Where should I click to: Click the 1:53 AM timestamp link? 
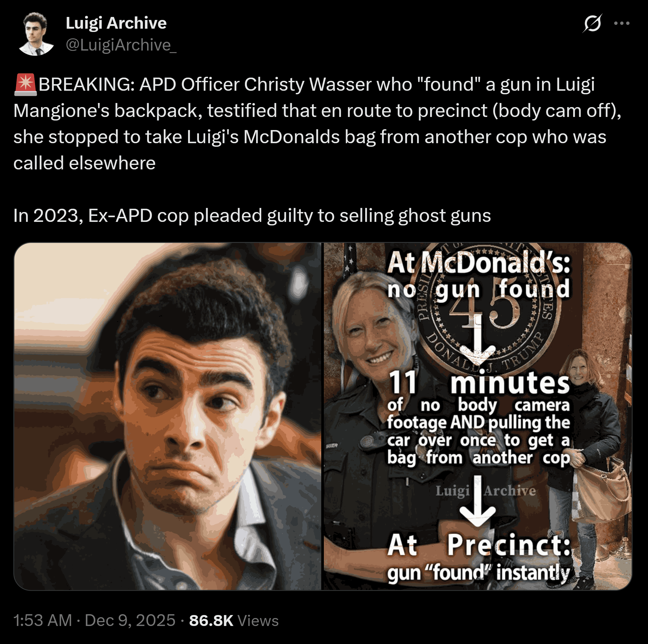[43, 620]
